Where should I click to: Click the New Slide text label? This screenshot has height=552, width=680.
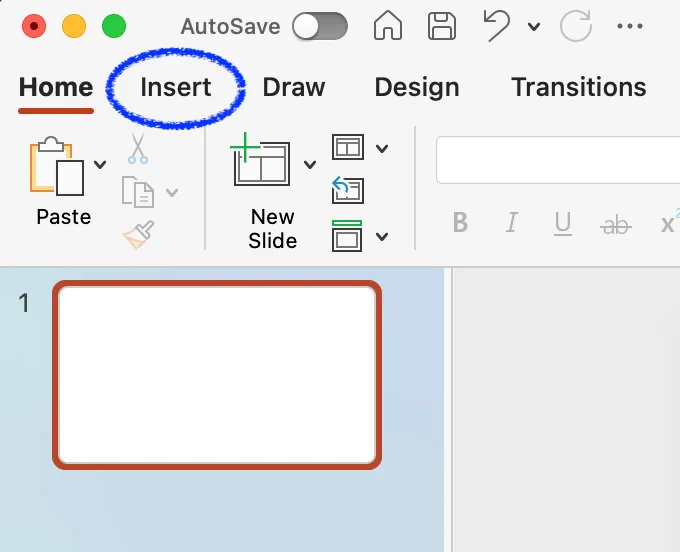pos(272,228)
